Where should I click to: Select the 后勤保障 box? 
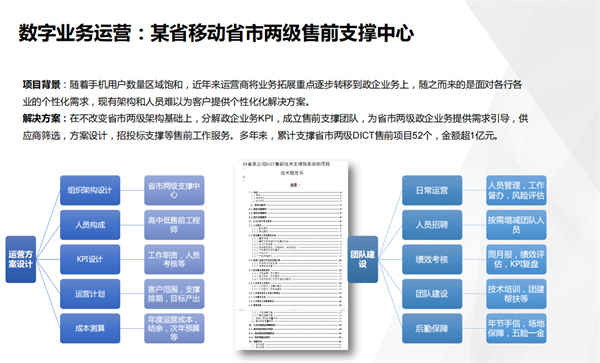pos(432,328)
